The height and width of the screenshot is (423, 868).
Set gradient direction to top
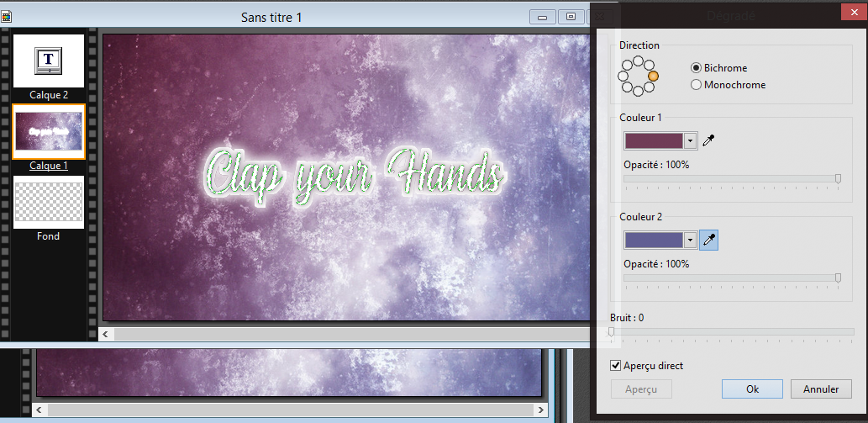point(638,61)
